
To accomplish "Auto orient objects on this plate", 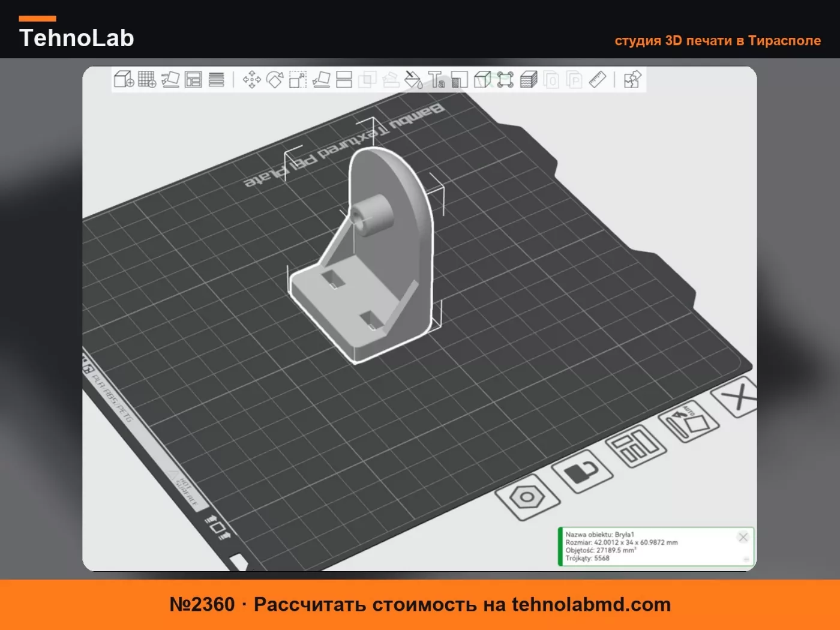I will point(688,421).
